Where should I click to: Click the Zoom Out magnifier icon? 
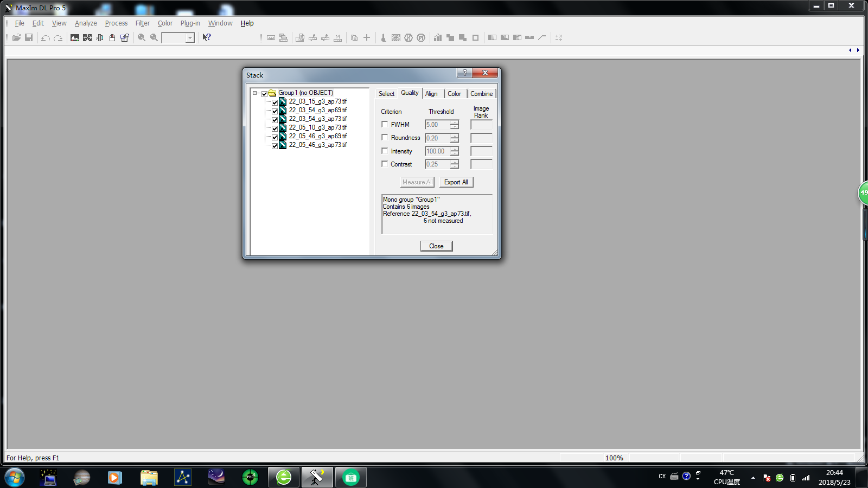[154, 37]
